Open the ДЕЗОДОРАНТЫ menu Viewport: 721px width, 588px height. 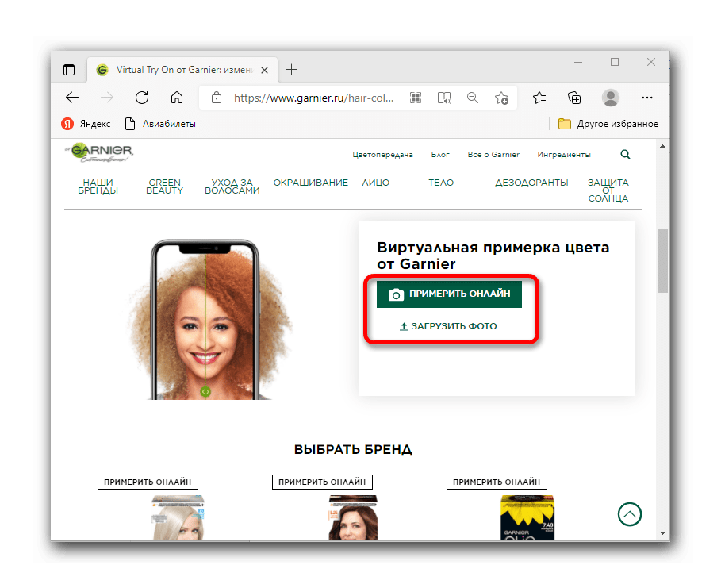pos(531,183)
